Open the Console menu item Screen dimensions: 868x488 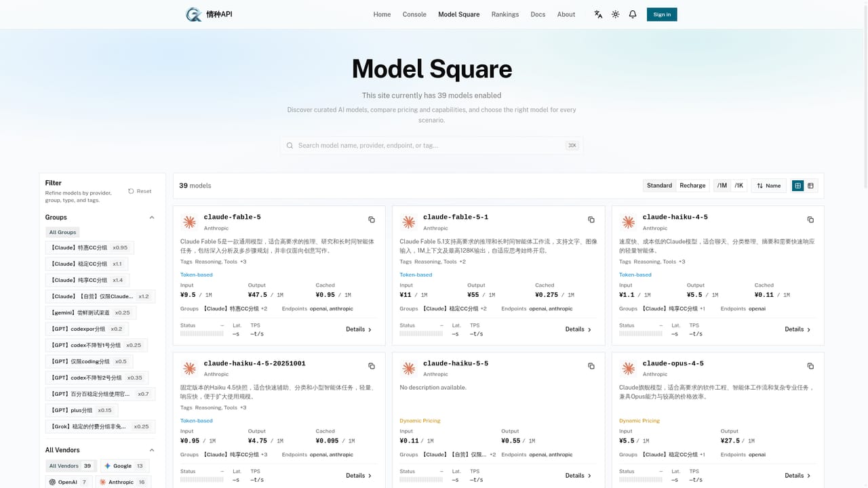(414, 14)
